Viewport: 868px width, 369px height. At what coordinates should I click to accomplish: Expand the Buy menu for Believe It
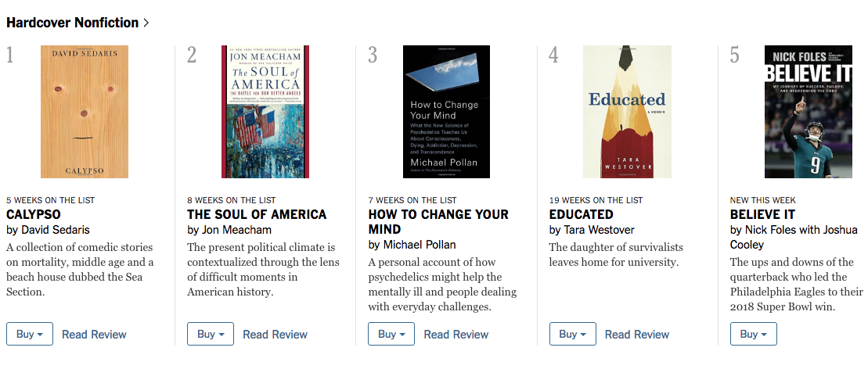(753, 334)
